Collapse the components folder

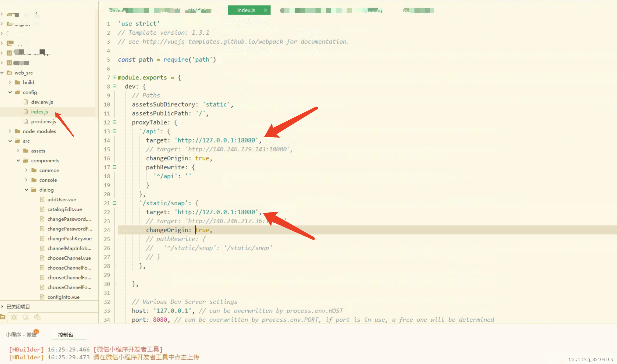[x=18, y=160]
